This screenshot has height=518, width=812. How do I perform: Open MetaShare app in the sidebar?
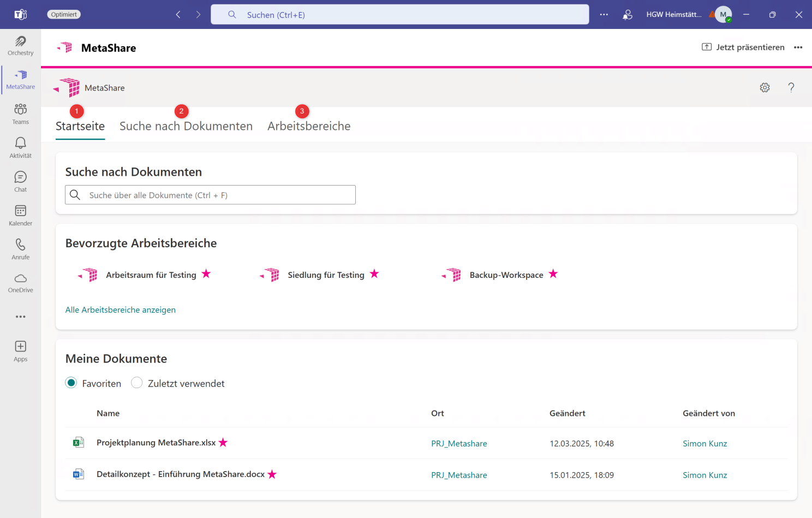point(21,80)
